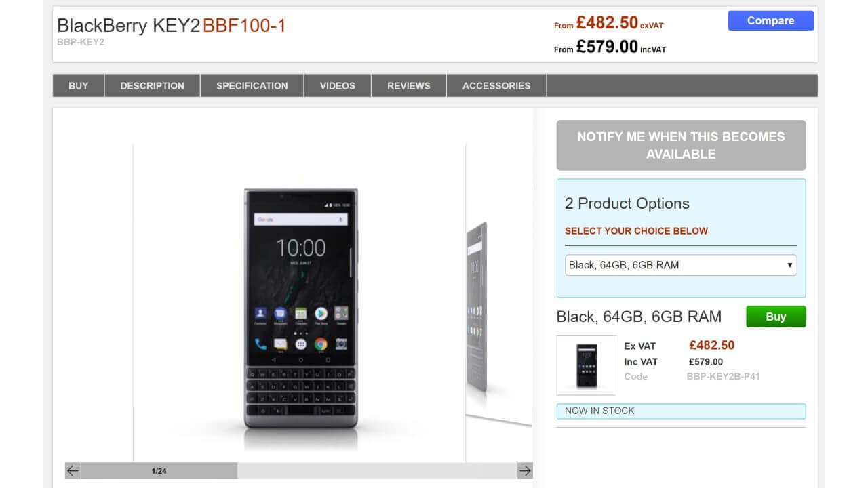The width and height of the screenshot is (868, 488).
Task: Show the ACCESSORIES tab
Action: tap(496, 85)
